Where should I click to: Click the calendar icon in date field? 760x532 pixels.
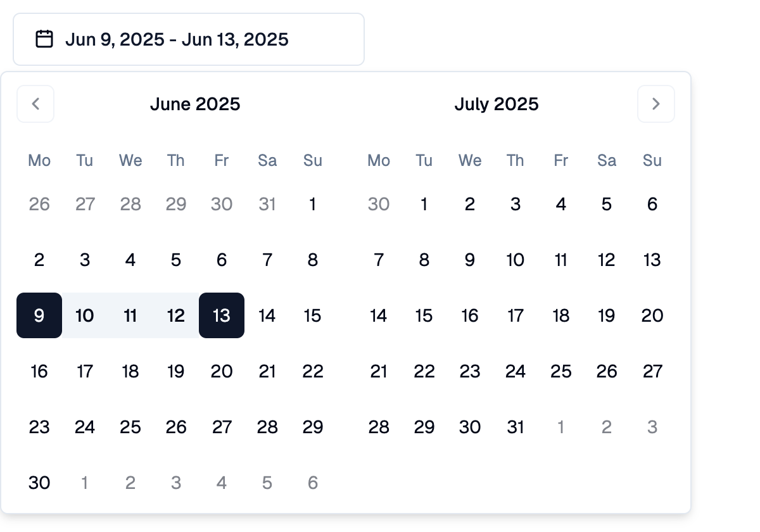(44, 39)
